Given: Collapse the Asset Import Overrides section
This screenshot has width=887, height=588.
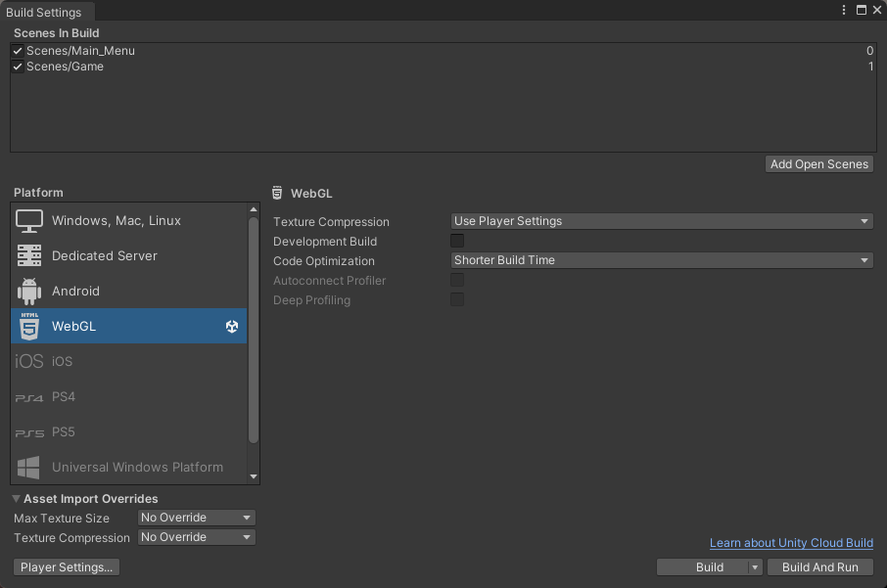Looking at the screenshot, I should coord(17,499).
